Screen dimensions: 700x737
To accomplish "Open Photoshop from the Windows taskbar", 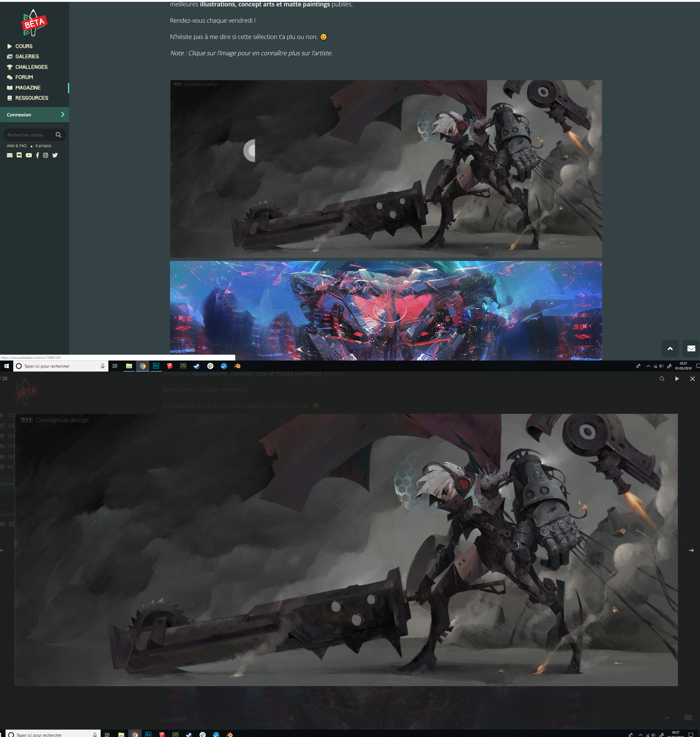I will click(156, 366).
